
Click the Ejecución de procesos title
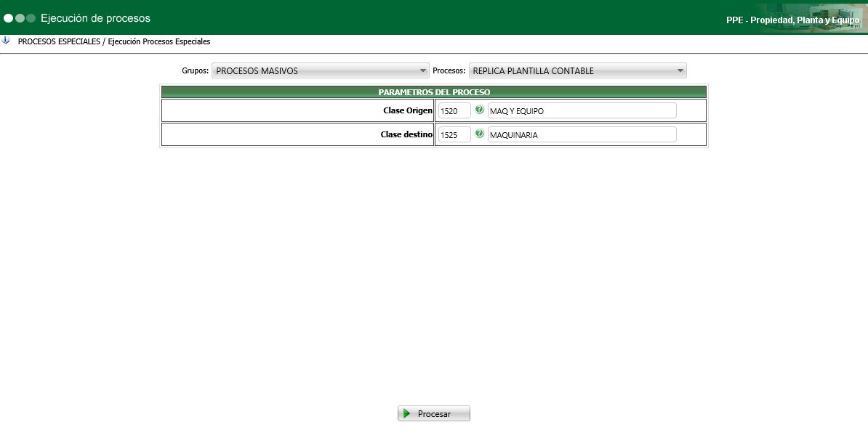click(95, 18)
